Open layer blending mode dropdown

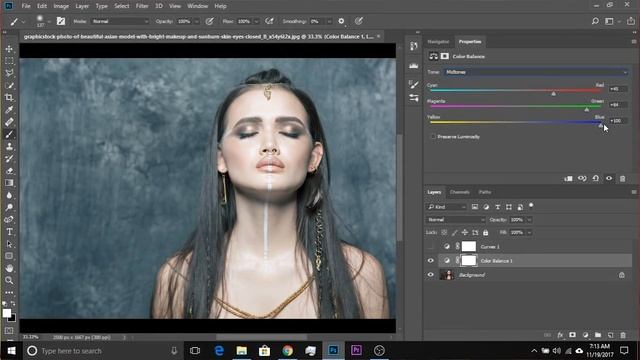(x=456, y=220)
